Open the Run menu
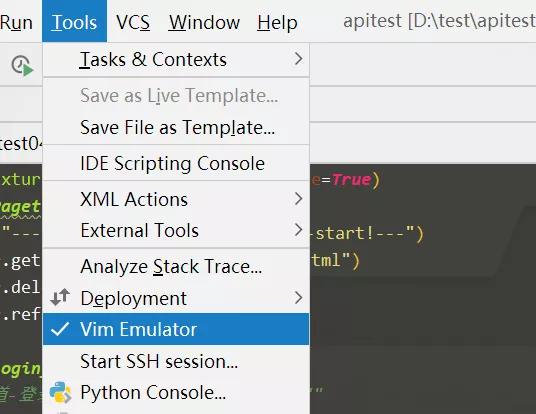The image size is (536, 414). (16, 22)
